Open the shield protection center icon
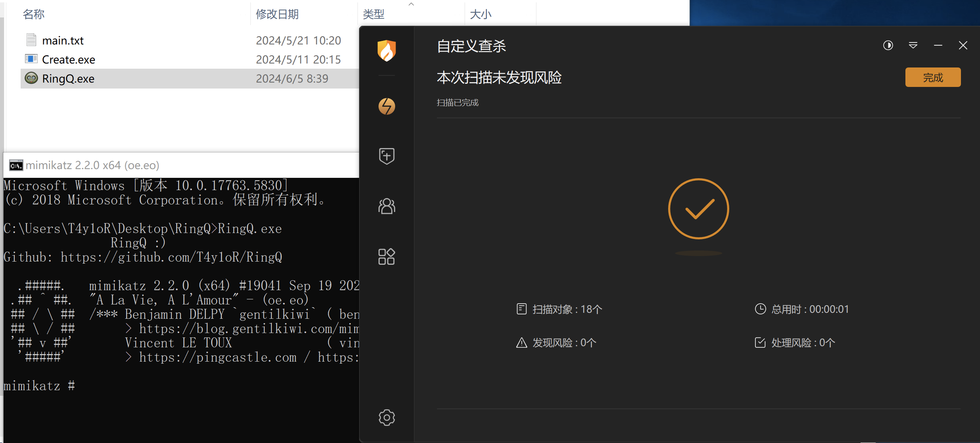The image size is (980, 443). click(386, 156)
